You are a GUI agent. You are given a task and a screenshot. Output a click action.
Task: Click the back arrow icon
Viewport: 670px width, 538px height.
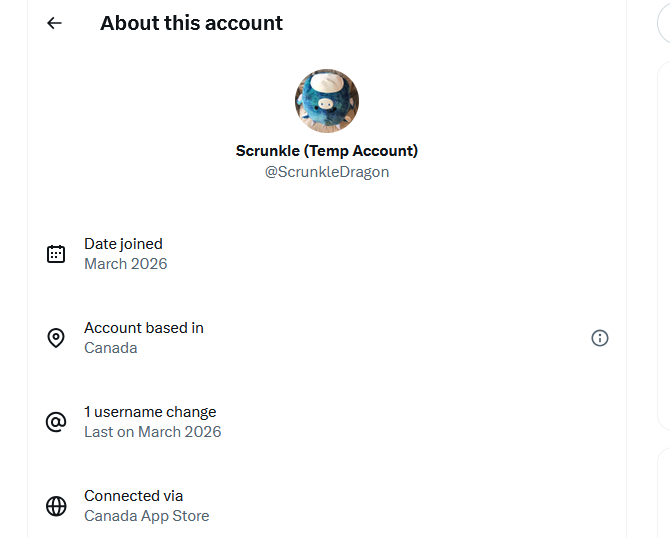point(54,23)
